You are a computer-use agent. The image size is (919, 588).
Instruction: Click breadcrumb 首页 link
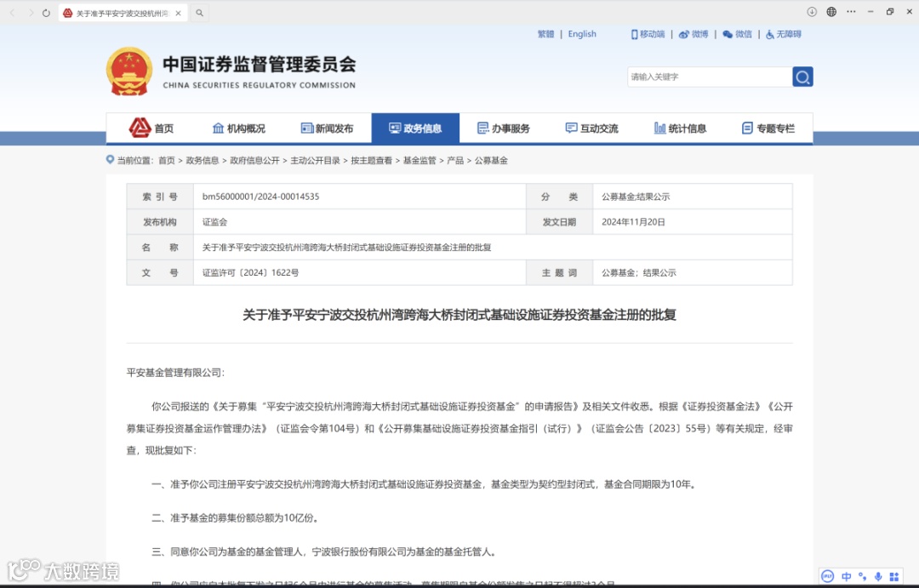click(167, 161)
